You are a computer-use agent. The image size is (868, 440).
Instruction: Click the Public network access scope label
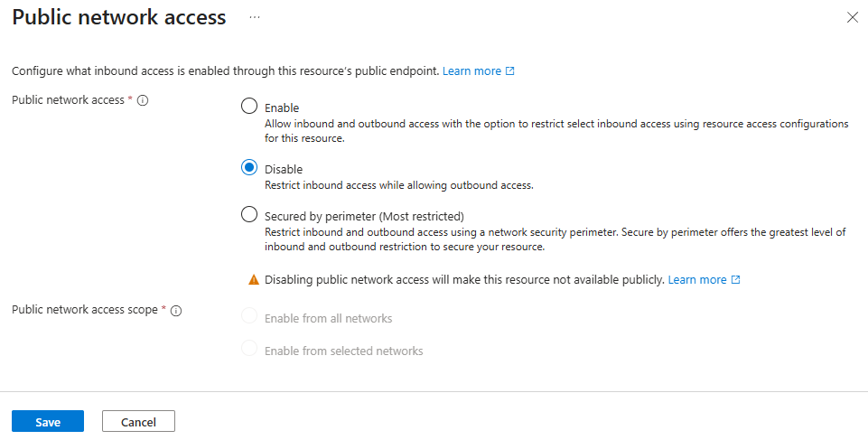(x=85, y=310)
